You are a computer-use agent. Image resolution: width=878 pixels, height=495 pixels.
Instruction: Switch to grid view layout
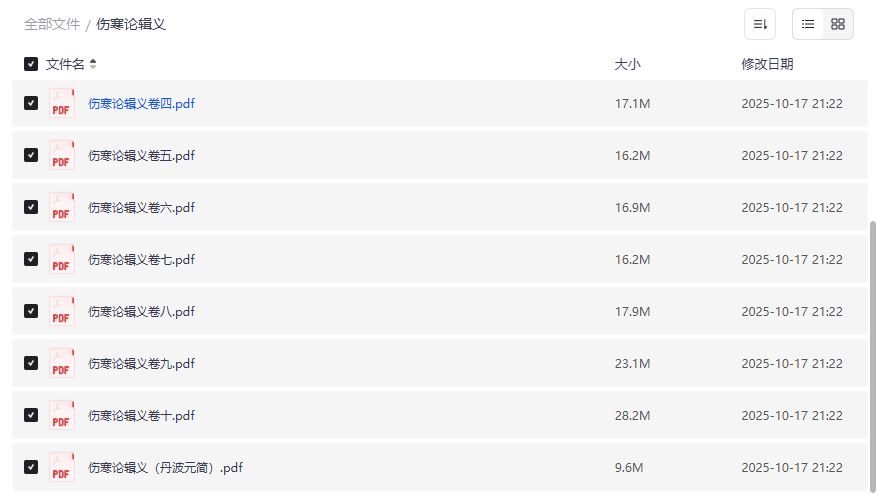[838, 24]
